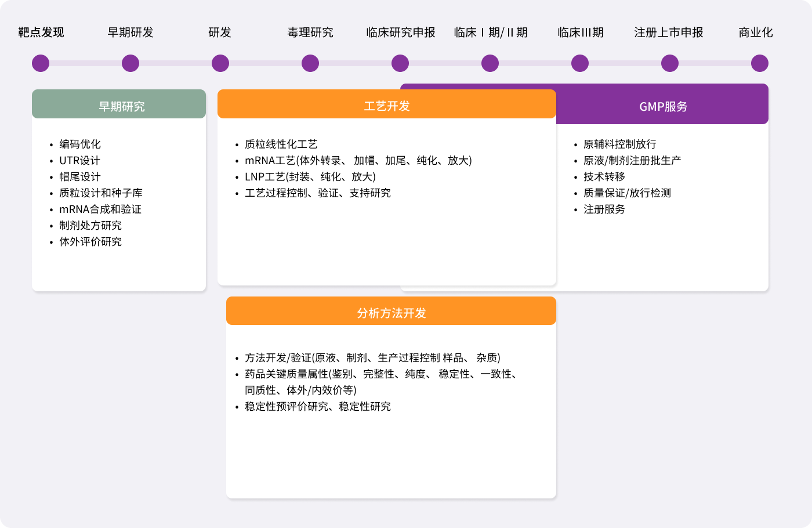Click the mRNA工艺(体外转录…) list item
The image size is (812, 528).
(x=358, y=160)
